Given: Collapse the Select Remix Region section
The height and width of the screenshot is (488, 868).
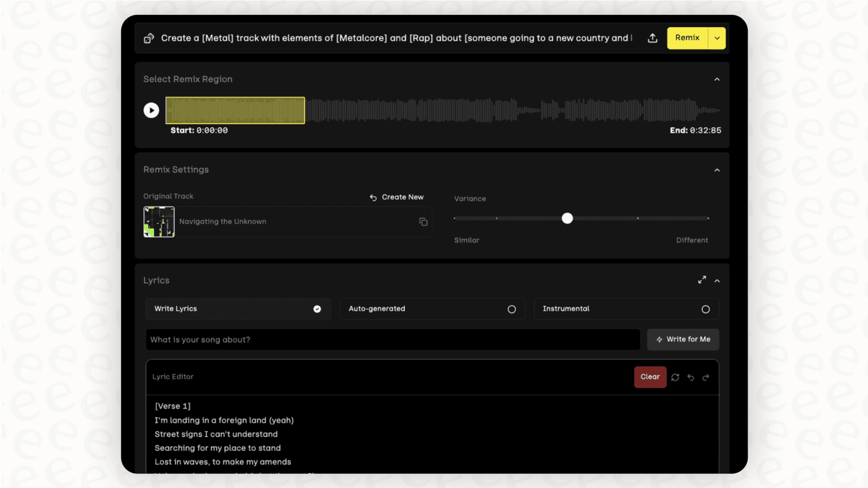Looking at the screenshot, I should (717, 79).
